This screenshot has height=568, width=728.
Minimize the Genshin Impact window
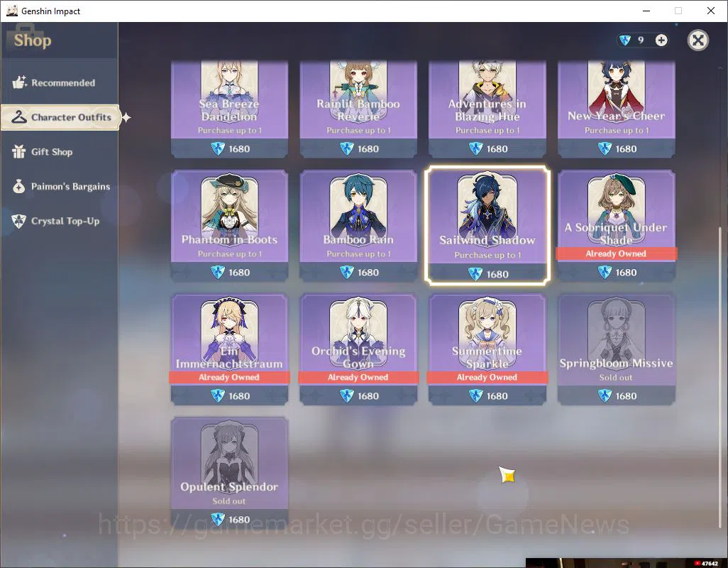coord(646,11)
